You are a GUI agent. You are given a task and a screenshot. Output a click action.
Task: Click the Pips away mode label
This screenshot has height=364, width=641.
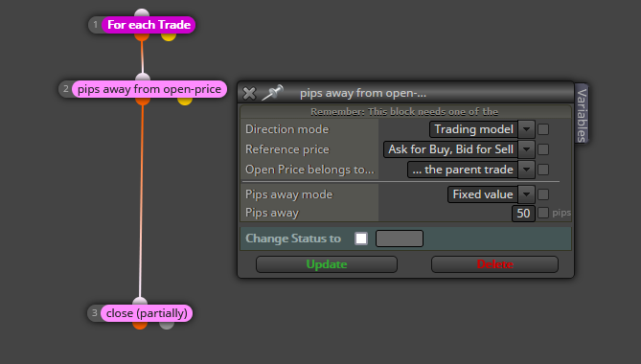[288, 194]
